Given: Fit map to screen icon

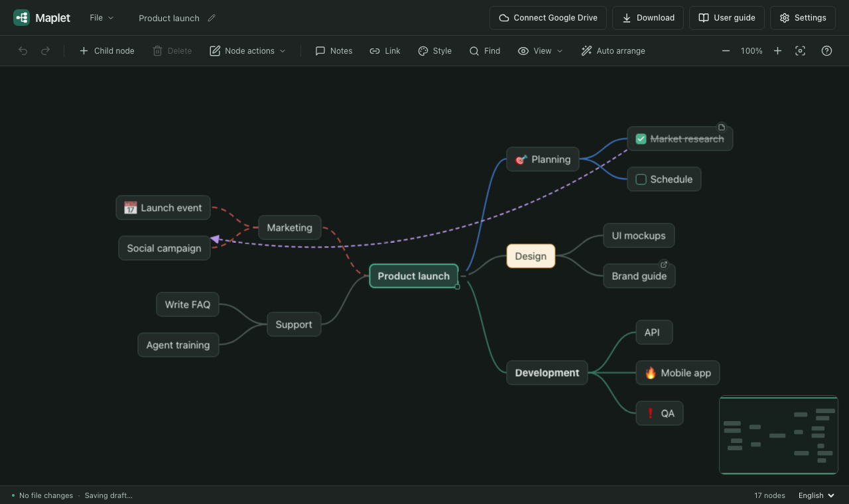Looking at the screenshot, I should (x=801, y=51).
